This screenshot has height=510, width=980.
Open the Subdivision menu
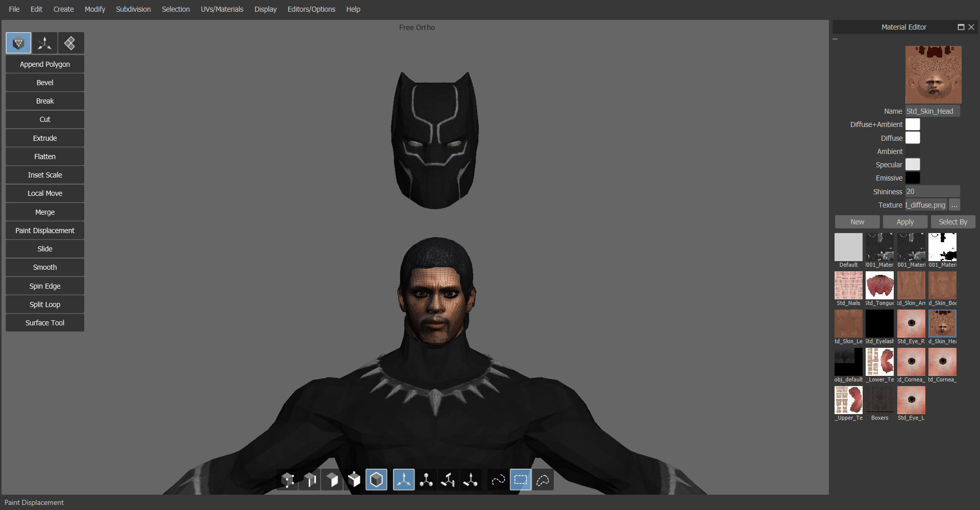[133, 9]
